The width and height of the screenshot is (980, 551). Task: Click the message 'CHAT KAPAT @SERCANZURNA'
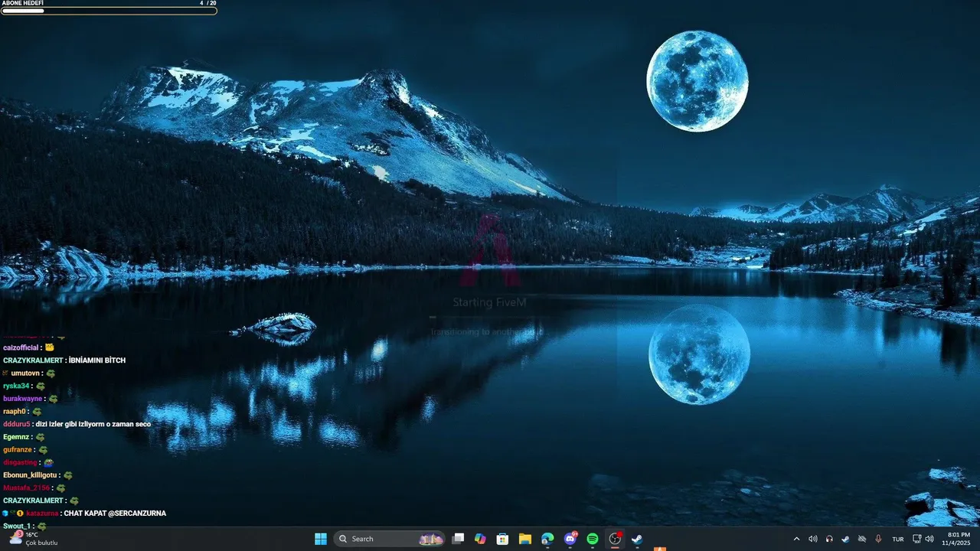116,514
